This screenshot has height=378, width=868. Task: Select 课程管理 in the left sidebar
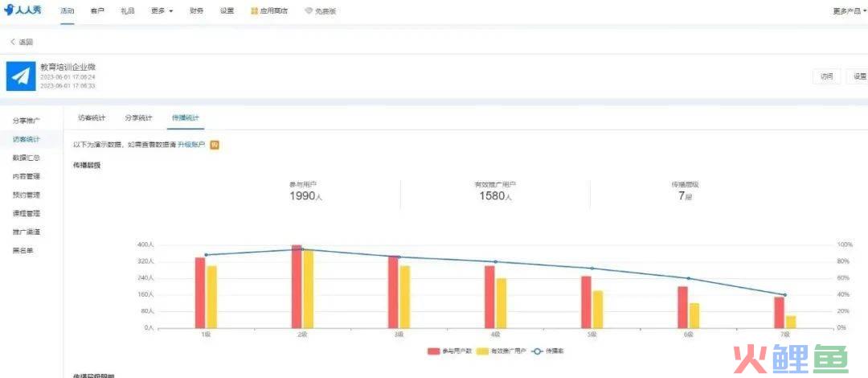click(27, 213)
